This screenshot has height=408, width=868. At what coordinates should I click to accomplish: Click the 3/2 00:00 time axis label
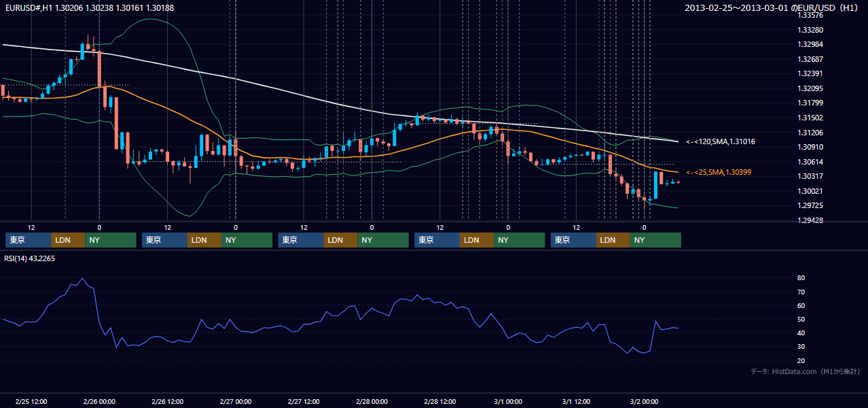tap(644, 402)
